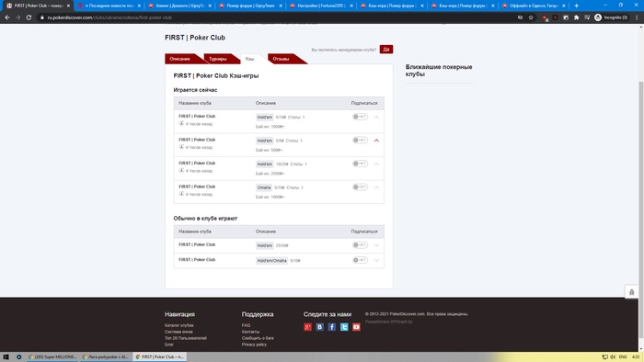Image resolution: width=644 pixels, height=362 pixels.
Task: Close the Покер форум GipsyTeam tab
Action: tap(281, 6)
